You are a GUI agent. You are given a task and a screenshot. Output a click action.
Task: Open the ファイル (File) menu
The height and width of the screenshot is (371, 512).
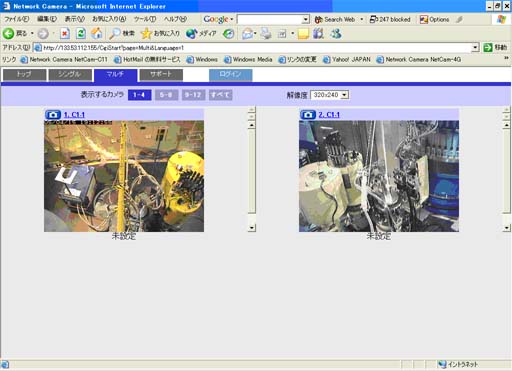point(16,19)
